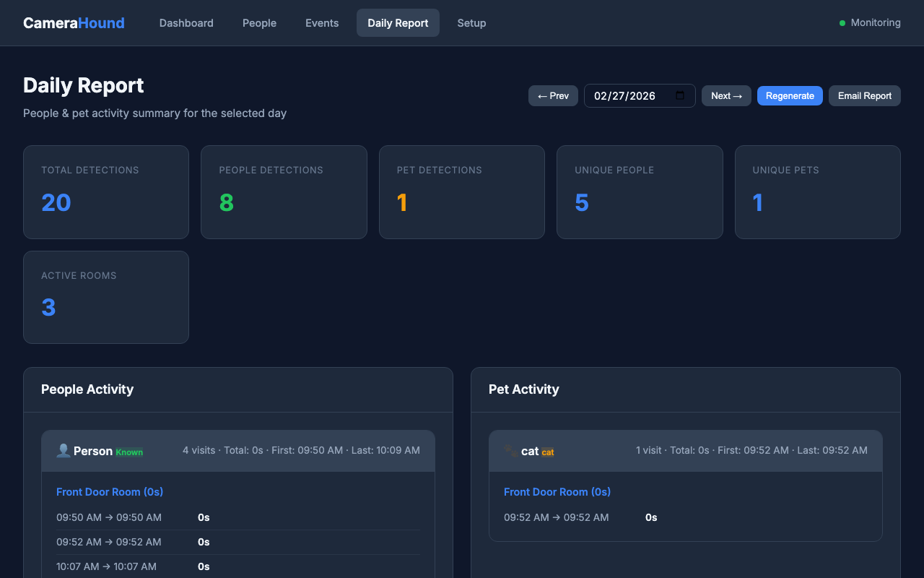The width and height of the screenshot is (924, 578).
Task: Click the 10:07 AM visit row
Action: [106, 566]
